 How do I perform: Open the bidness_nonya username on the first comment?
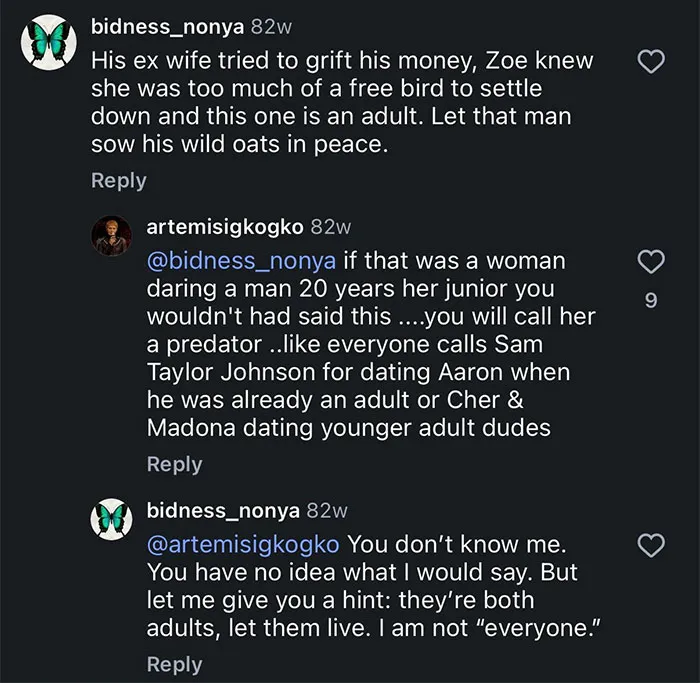point(167,27)
